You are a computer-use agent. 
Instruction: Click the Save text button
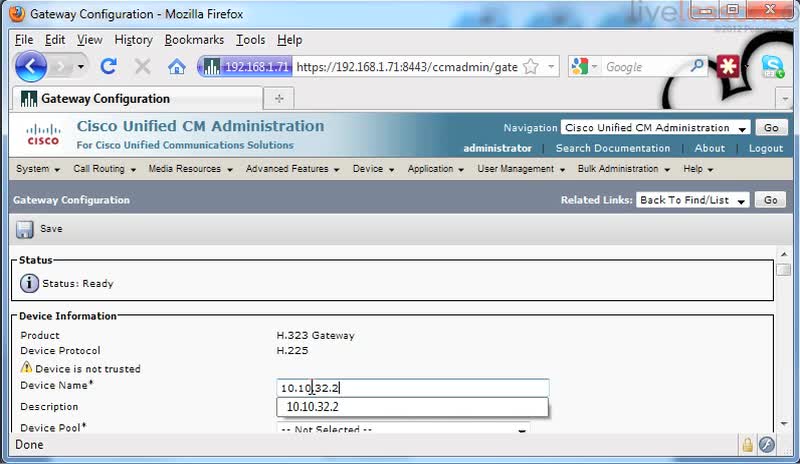pos(51,229)
